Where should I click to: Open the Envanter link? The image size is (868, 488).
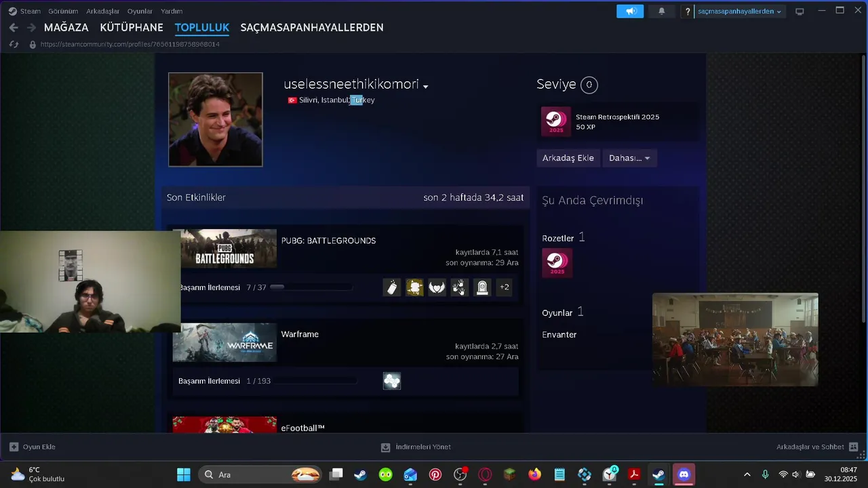(x=559, y=335)
